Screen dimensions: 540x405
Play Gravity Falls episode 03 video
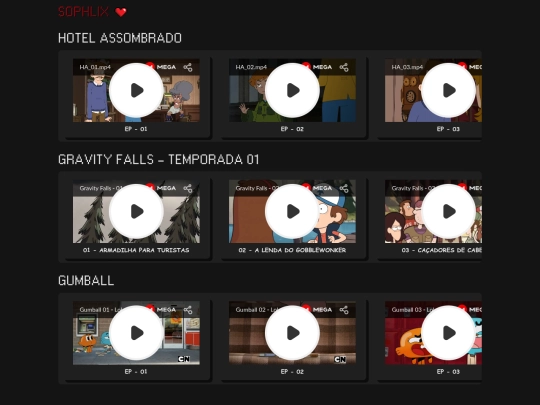(x=448, y=211)
